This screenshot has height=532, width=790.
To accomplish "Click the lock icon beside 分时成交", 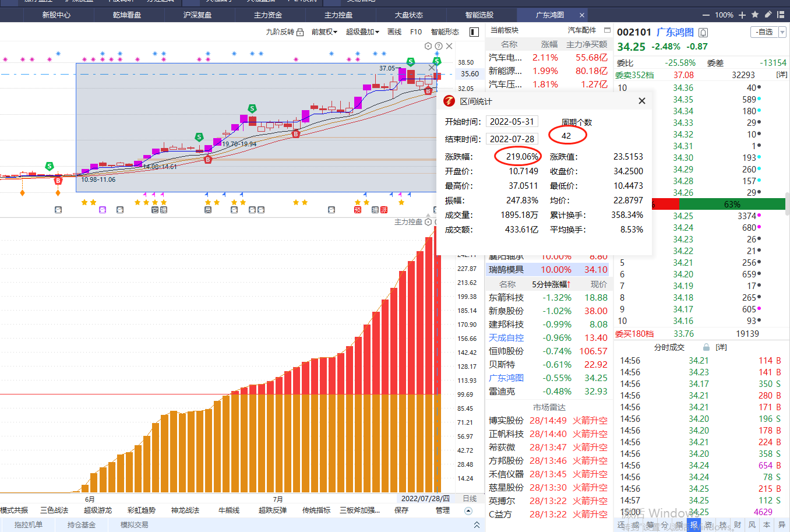I will (706, 347).
